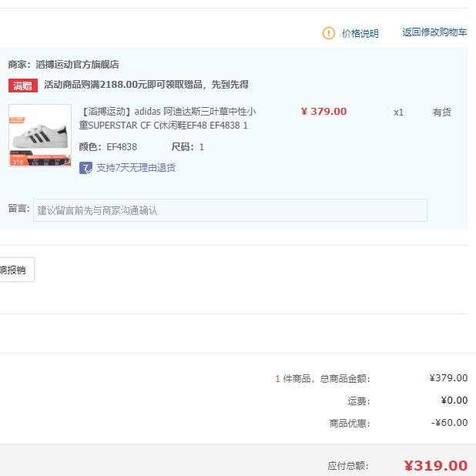Viewport: 476px width, 476px height.
Task: Select the 商品优惠 discount label
Action: (x=350, y=423)
